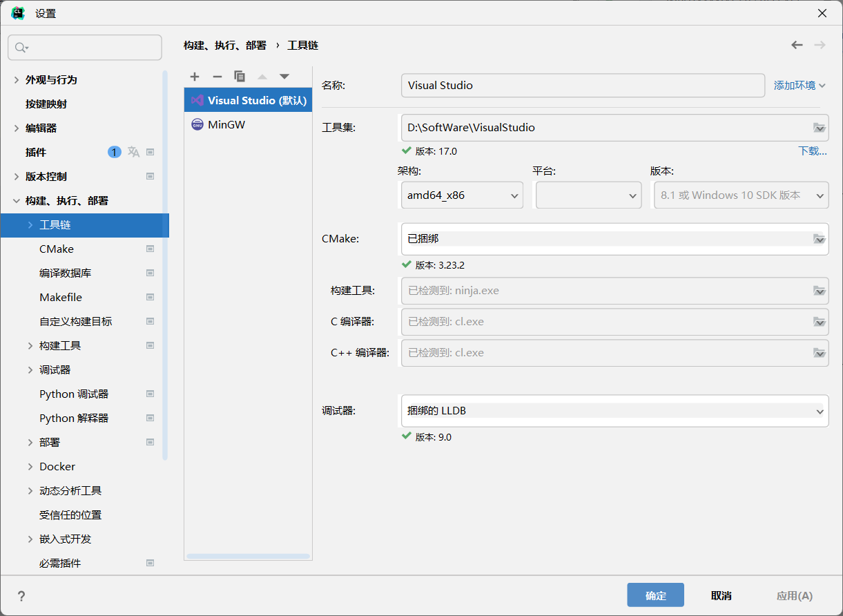The image size is (843, 616).
Task: Copy the selected toolchain
Action: (x=240, y=77)
